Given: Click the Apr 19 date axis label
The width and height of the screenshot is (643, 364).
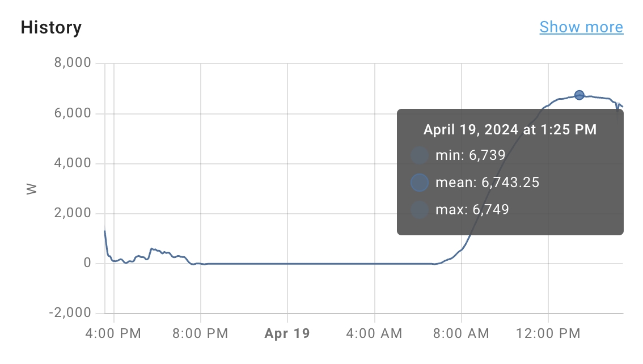Looking at the screenshot, I should point(287,333).
